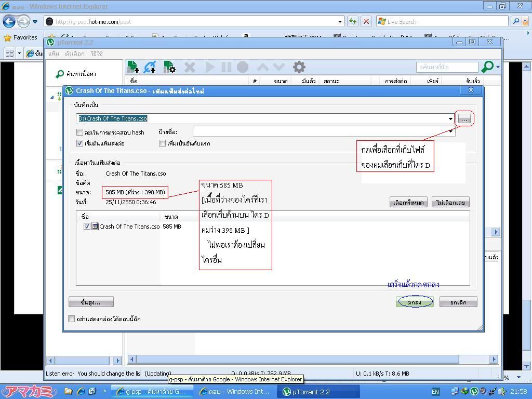
Task: Click the Pause torrent icon
Action: tap(227, 67)
